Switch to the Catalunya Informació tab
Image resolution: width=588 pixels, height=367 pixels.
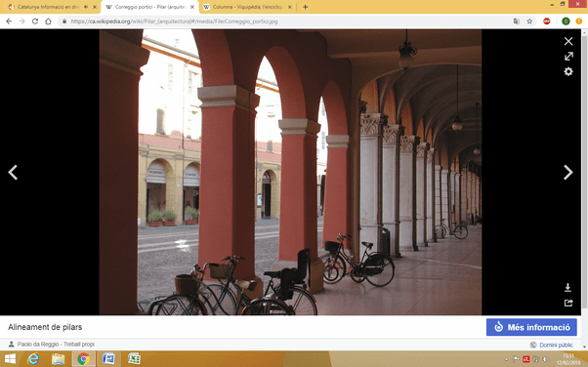coord(48,7)
